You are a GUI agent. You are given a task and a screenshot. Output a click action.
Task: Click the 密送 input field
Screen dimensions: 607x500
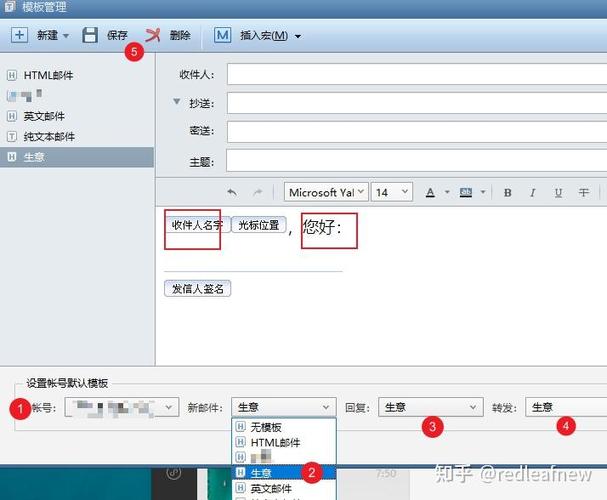click(x=417, y=132)
